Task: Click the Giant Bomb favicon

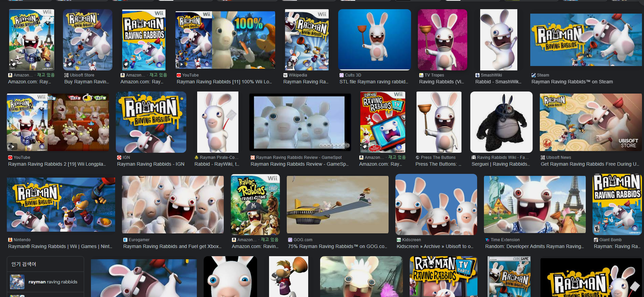Action: coord(596,240)
